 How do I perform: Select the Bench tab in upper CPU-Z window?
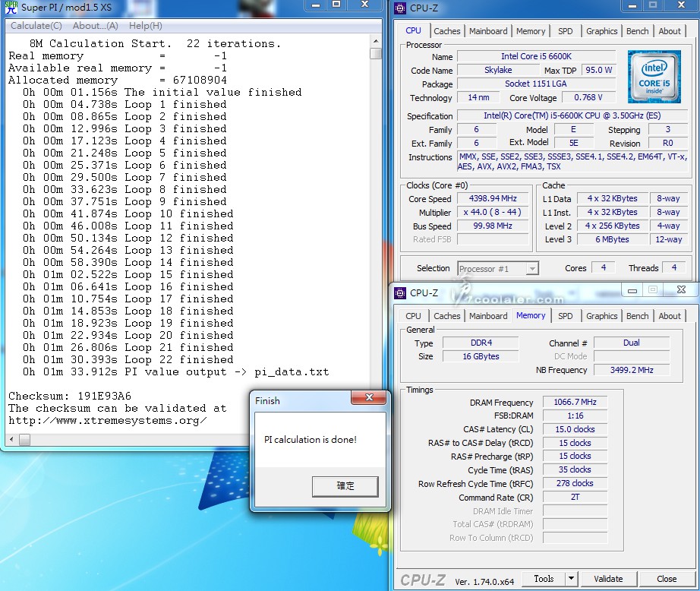pyautogui.click(x=637, y=31)
